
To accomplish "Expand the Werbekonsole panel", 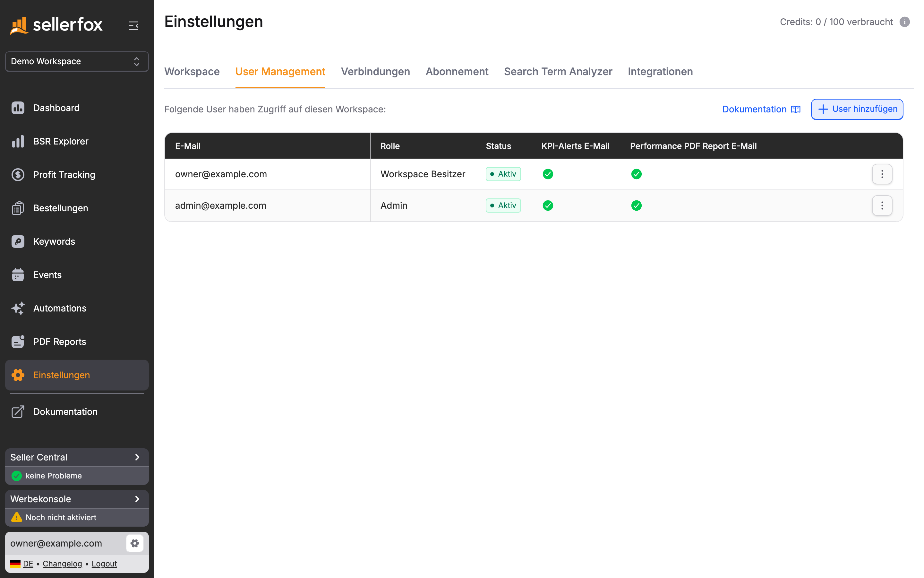I will pyautogui.click(x=77, y=499).
